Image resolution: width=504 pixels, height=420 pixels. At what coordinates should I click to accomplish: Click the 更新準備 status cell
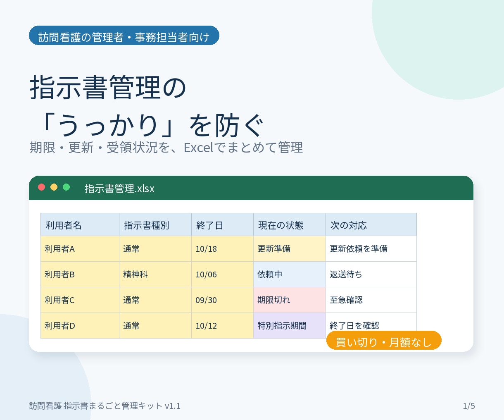pyautogui.click(x=290, y=249)
